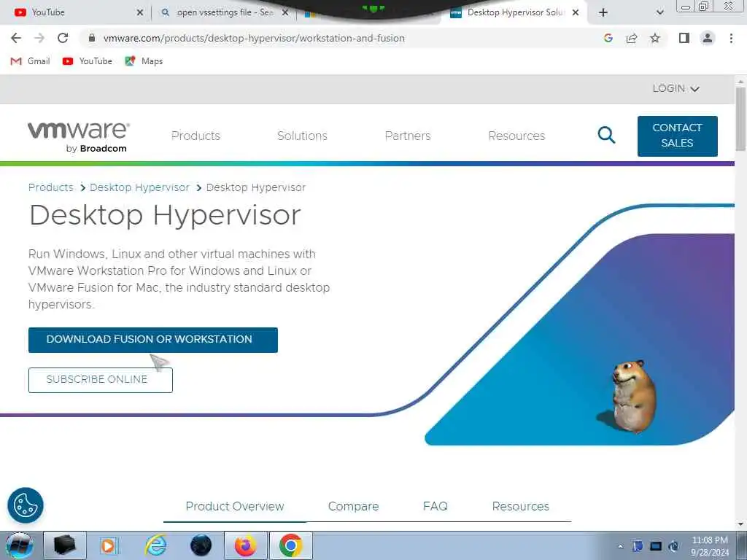The image size is (747, 560).
Task: Go back using the browser back arrow
Action: pyautogui.click(x=16, y=38)
